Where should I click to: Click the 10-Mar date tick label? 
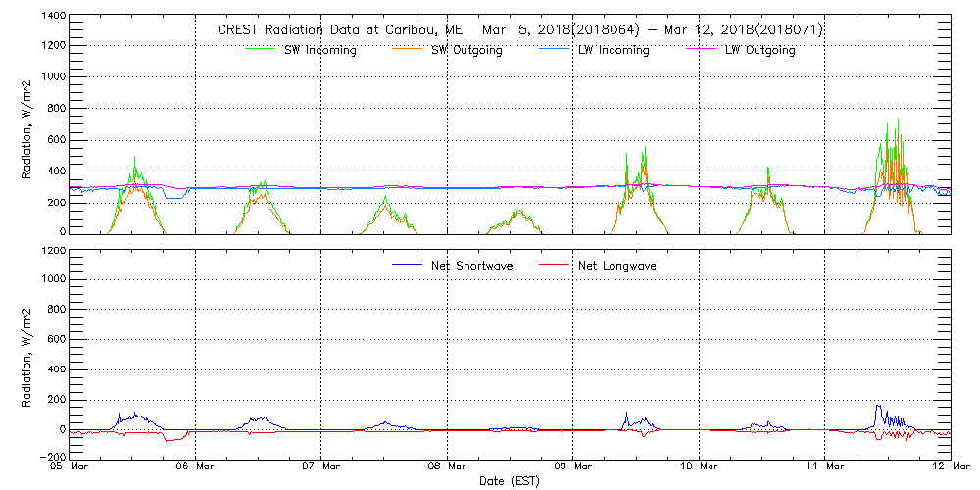click(699, 466)
